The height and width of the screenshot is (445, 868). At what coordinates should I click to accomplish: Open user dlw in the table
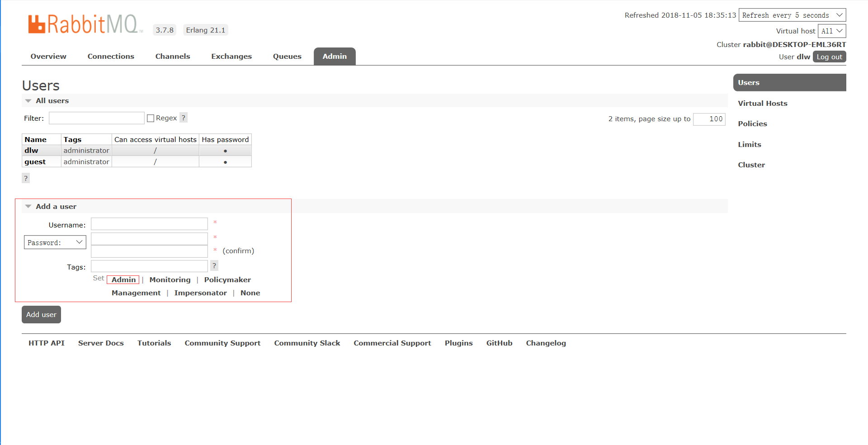tap(31, 150)
